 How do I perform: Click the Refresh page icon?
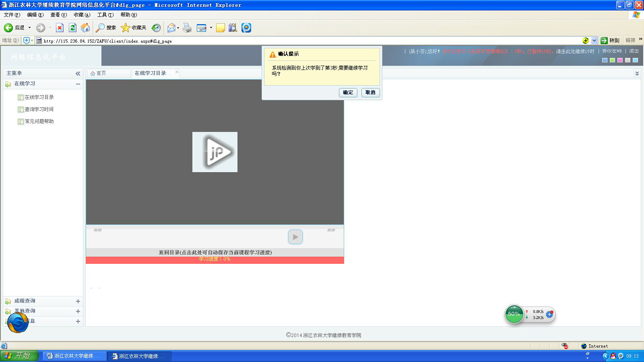click(72, 28)
